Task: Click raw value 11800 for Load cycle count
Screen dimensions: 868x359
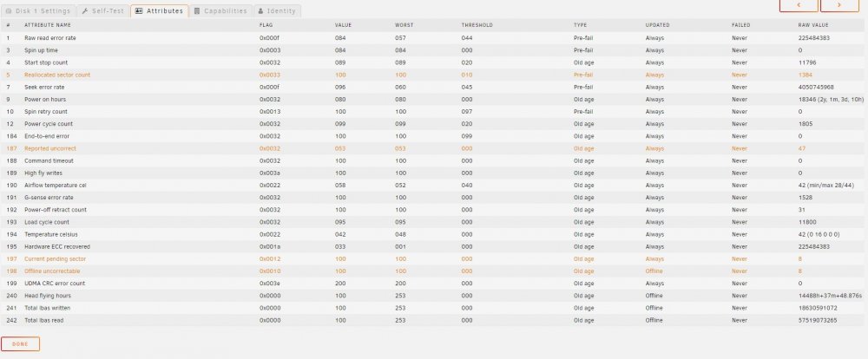Action: [807, 222]
